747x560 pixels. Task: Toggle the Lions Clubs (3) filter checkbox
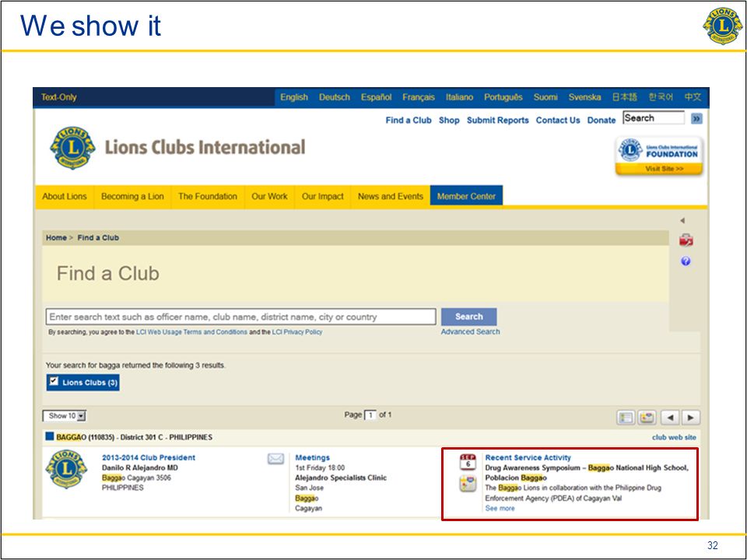point(54,381)
